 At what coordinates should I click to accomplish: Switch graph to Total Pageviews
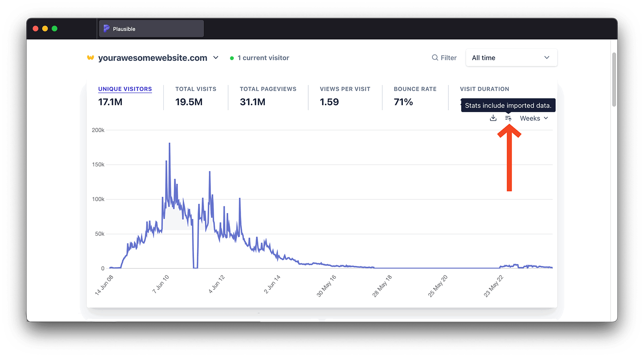click(x=268, y=89)
